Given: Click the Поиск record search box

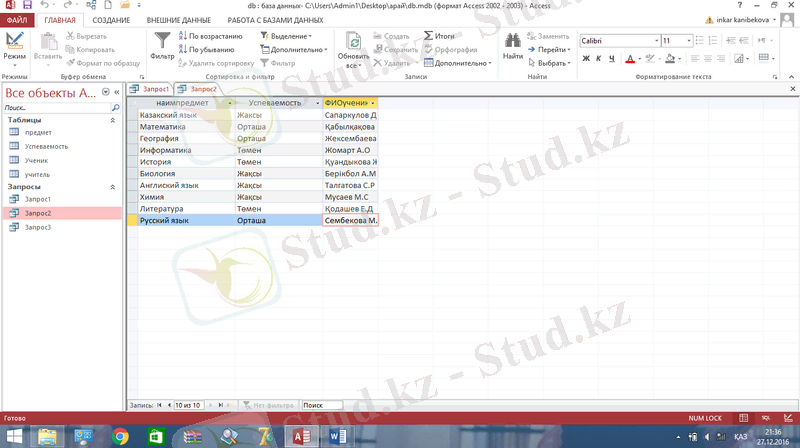Looking at the screenshot, I should (322, 405).
